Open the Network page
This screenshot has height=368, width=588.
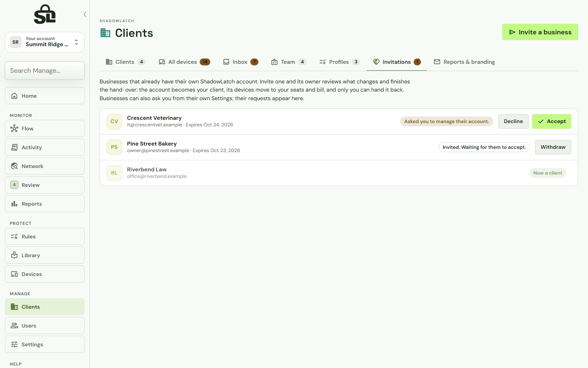45,166
